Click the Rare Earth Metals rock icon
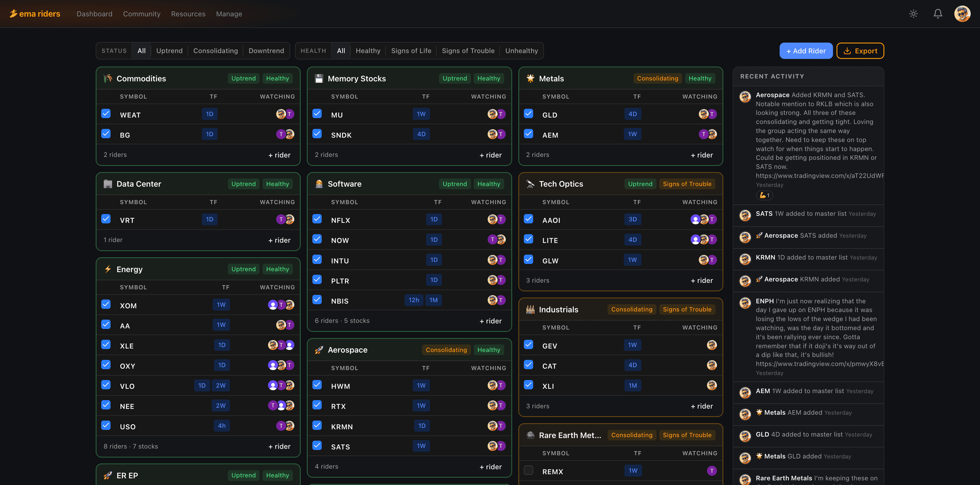Image resolution: width=980 pixels, height=485 pixels. click(x=530, y=435)
